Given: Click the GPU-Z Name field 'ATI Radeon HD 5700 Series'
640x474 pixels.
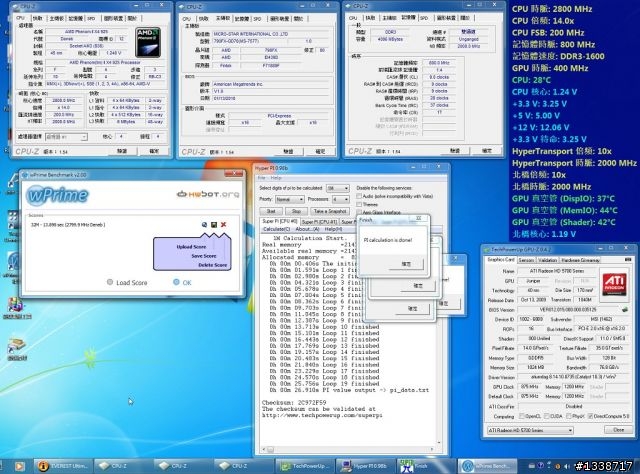Looking at the screenshot, I should (557, 271).
